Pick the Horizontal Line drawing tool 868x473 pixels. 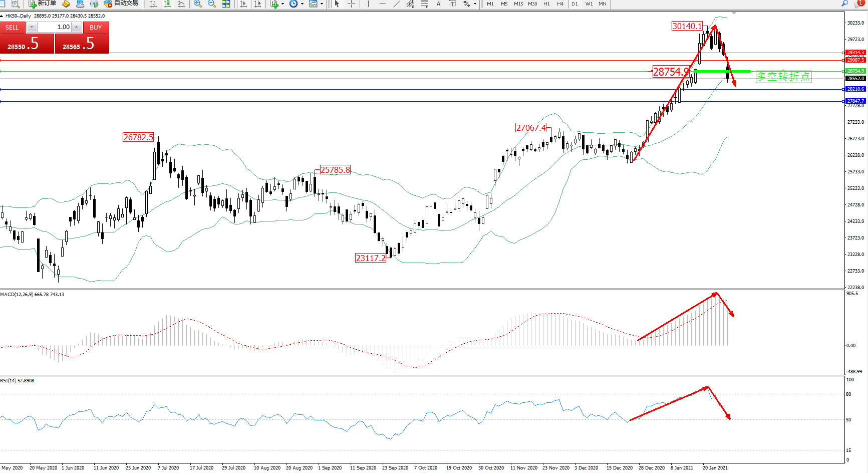[x=383, y=4]
